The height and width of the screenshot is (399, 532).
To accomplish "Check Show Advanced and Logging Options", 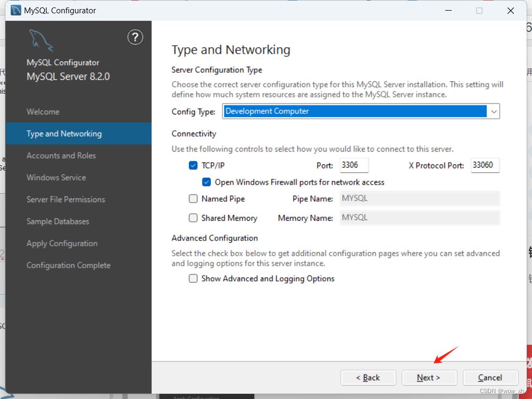I will (x=193, y=279).
